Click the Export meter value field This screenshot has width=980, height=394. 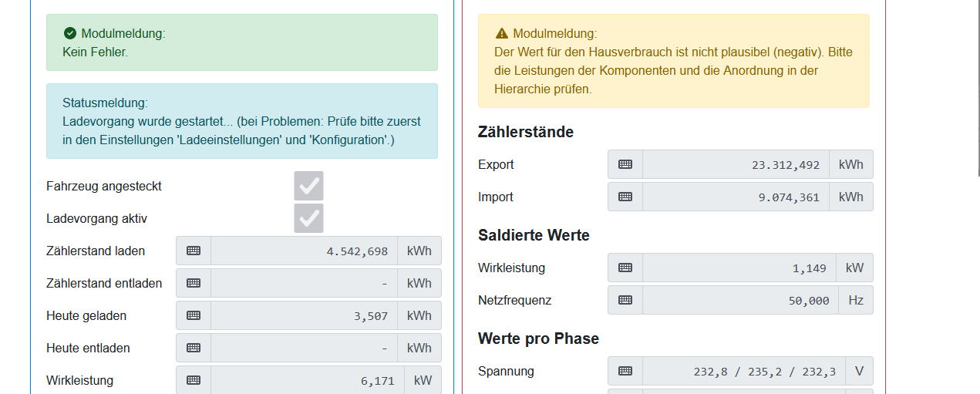736,164
